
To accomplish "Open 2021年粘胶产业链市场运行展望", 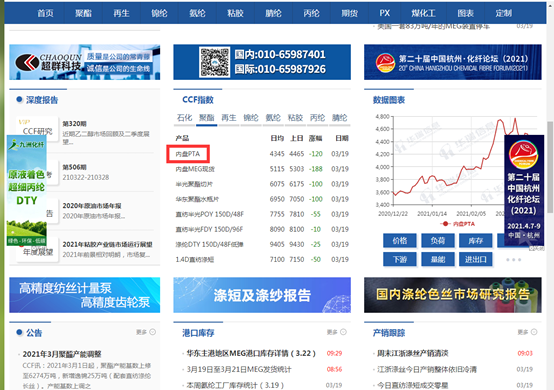I will 107,244.
